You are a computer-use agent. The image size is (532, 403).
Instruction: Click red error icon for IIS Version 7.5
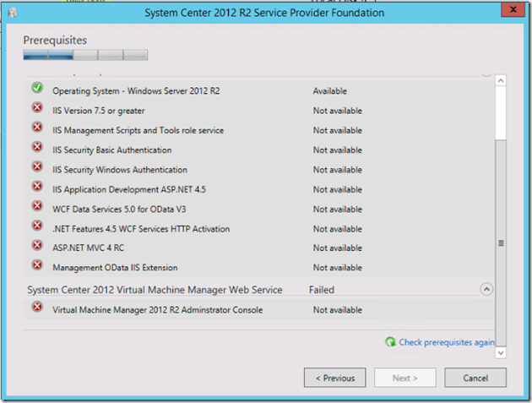click(37, 108)
